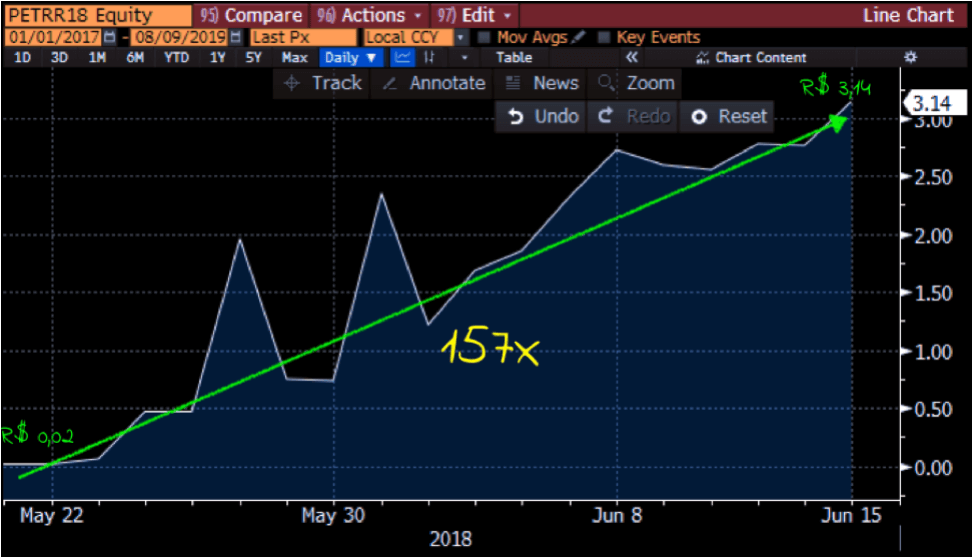This screenshot has height=558, width=973.
Task: Open the Actions dropdown menu
Action: click(368, 15)
